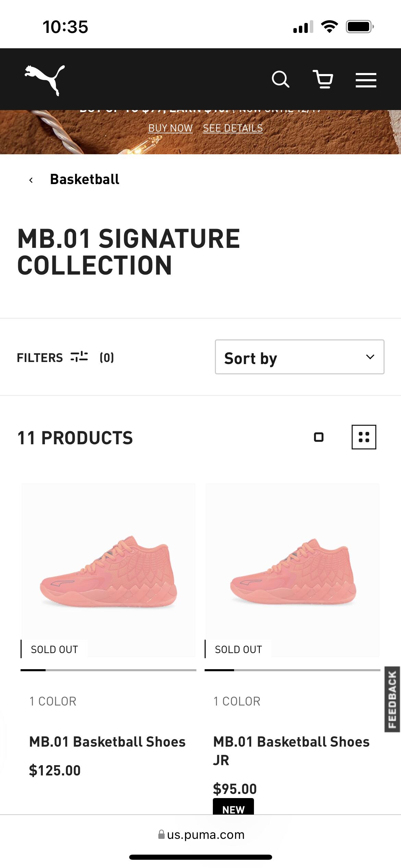Open the FILTERS panel
This screenshot has height=868, width=401.
40,358
